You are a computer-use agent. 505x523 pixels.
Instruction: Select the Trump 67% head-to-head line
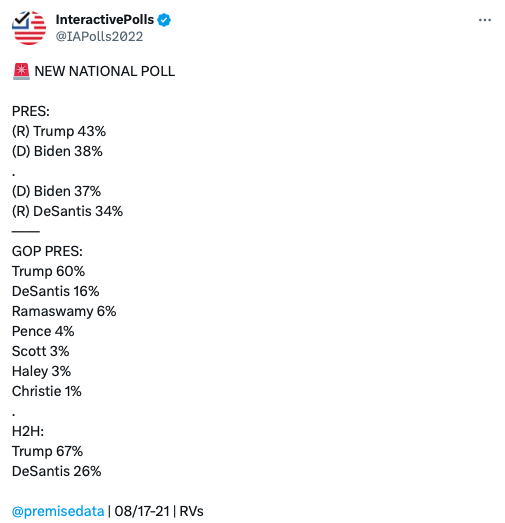point(47,451)
